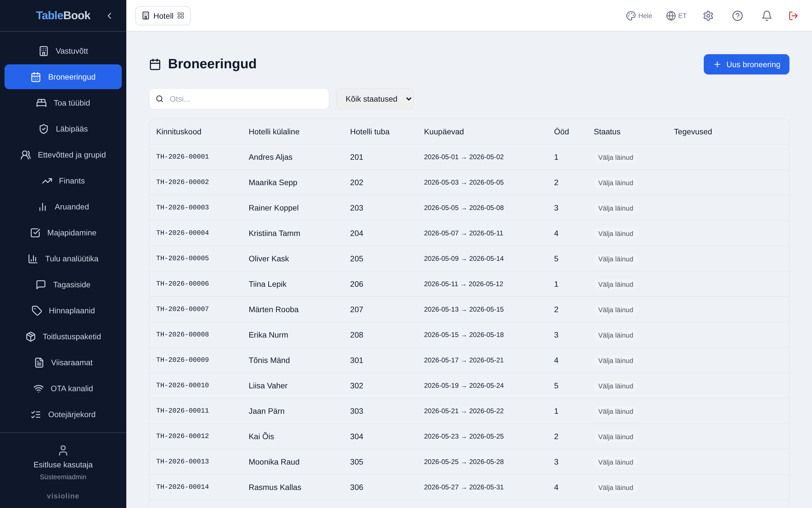This screenshot has width=812, height=508.
Task: Click guest name Kai Õis
Action: (x=261, y=436)
